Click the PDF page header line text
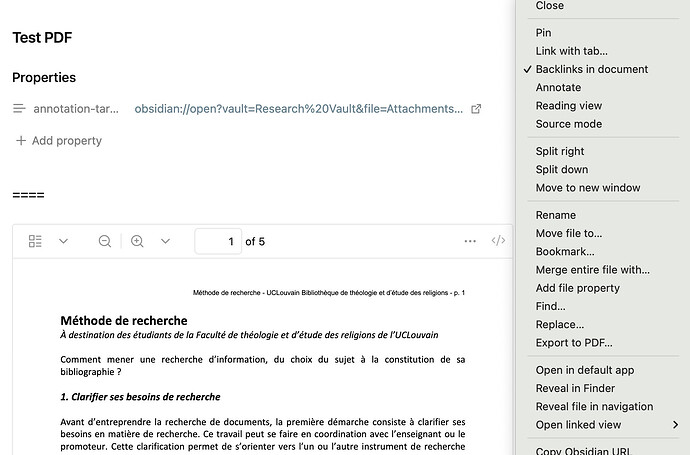Screen dimensions: 690x455 329,293
